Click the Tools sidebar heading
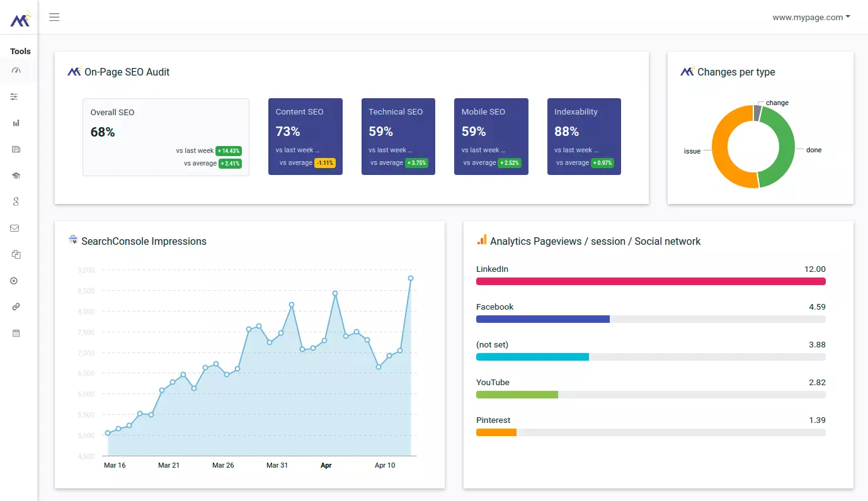This screenshot has width=868, height=501. [x=20, y=52]
